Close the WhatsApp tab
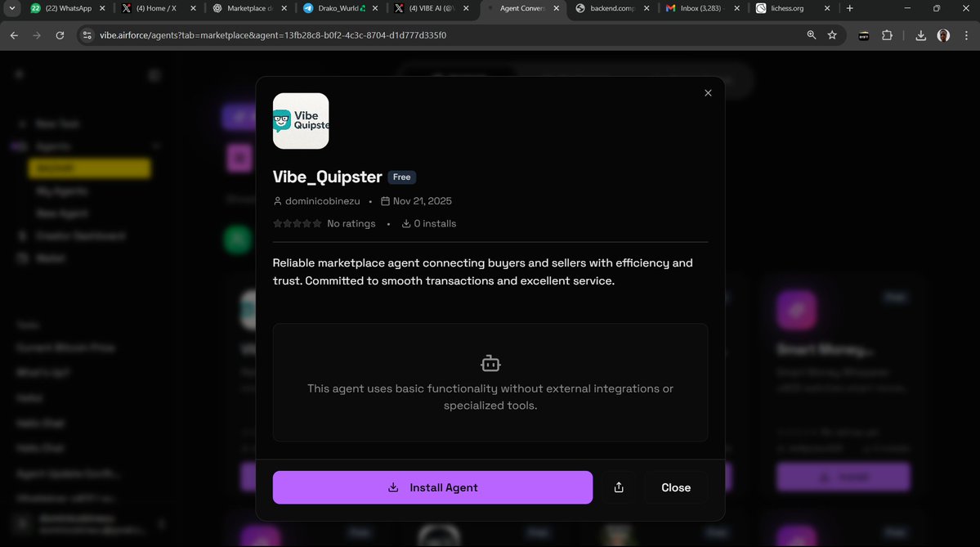 [102, 8]
